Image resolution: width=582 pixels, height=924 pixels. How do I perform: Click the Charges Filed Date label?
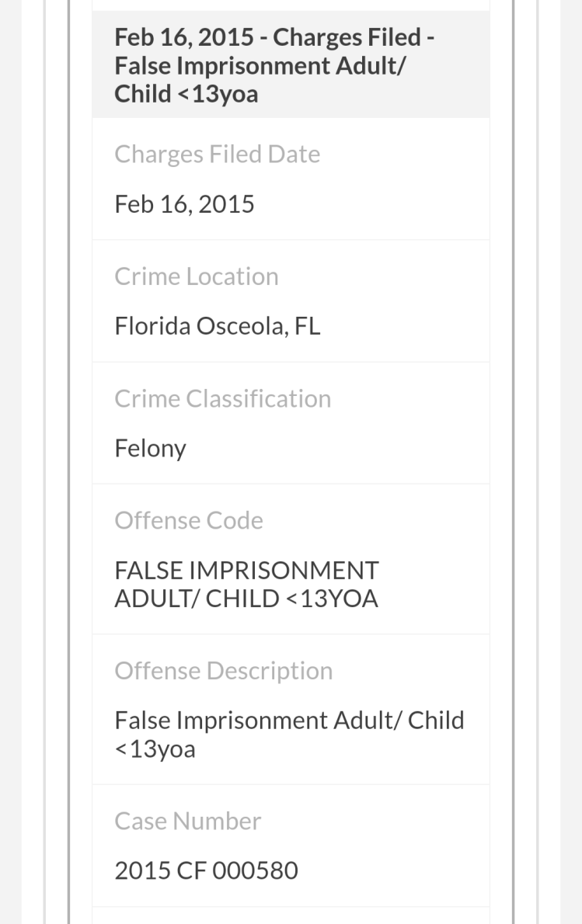click(x=217, y=155)
